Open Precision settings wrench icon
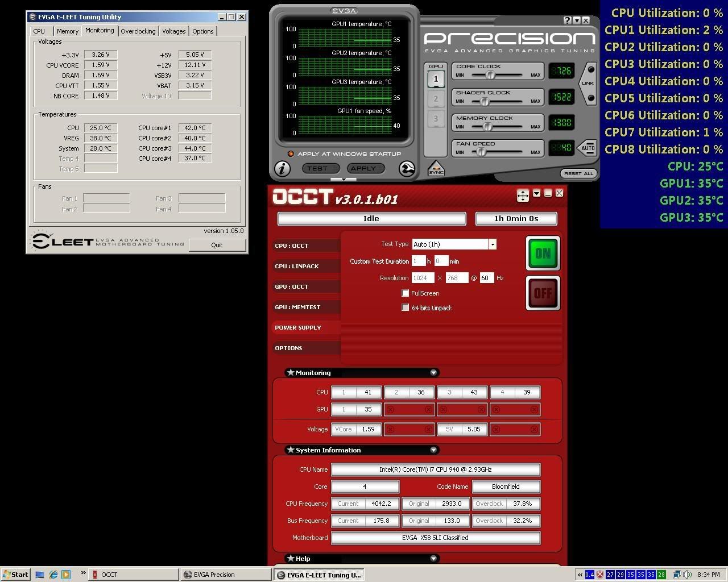The height and width of the screenshot is (582, 728). pos(407,168)
